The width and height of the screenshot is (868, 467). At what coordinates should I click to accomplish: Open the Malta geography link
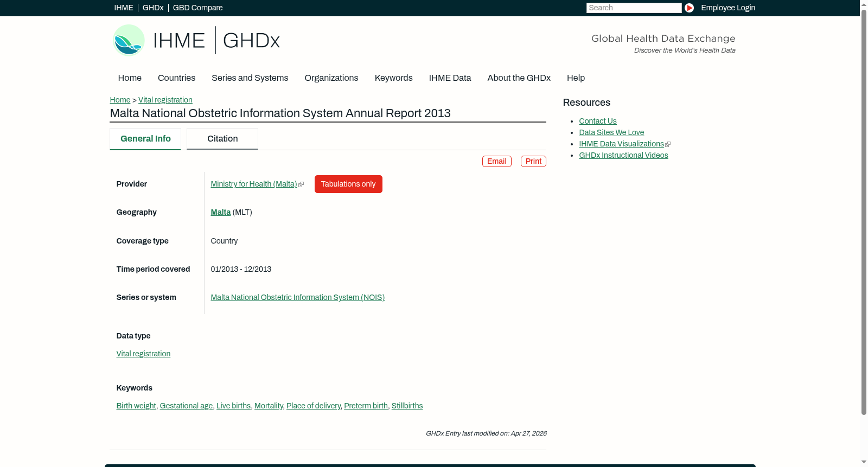point(221,212)
